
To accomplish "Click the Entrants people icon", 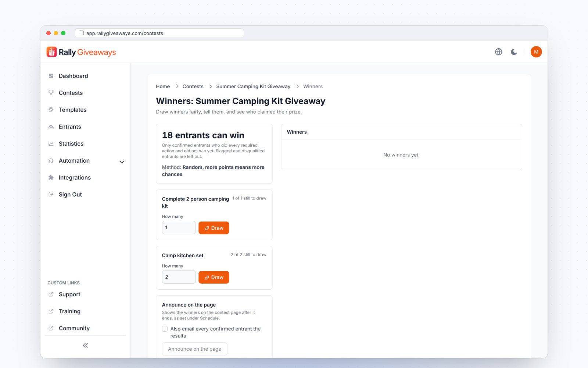I will tap(51, 127).
